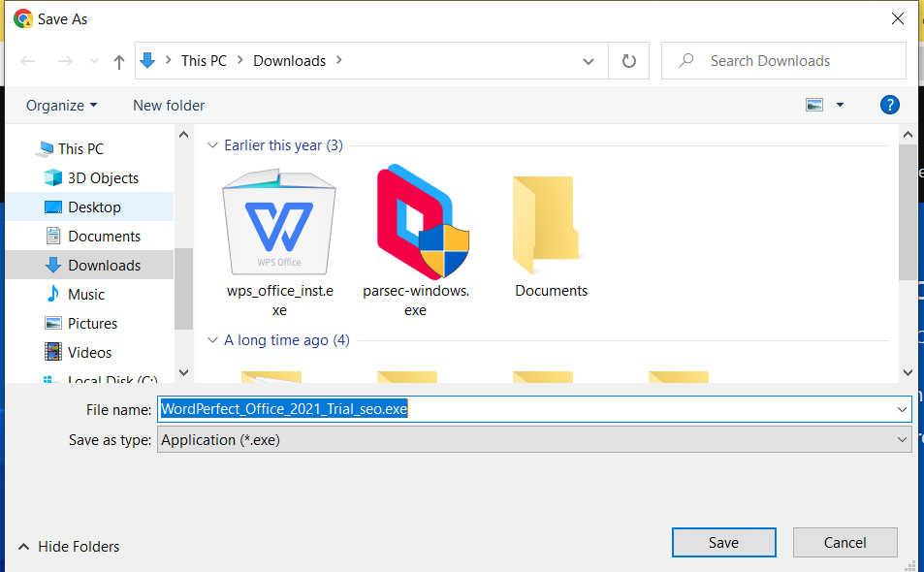The width and height of the screenshot is (924, 572).
Task: Collapse the Earlier this year group
Action: [212, 144]
